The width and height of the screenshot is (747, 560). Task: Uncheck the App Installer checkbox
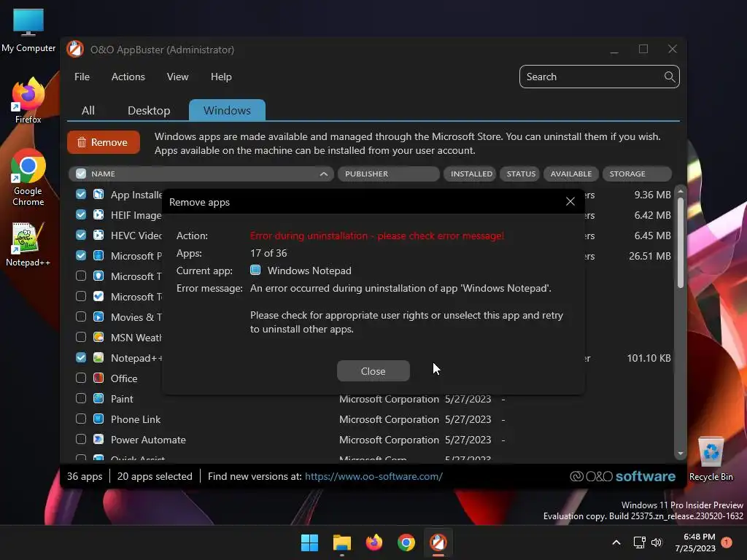point(81,194)
